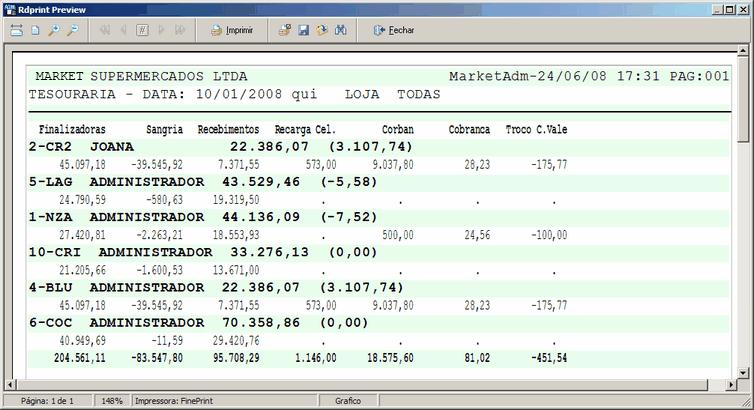
Task: Zoom out of the preview
Action: pos(73,30)
